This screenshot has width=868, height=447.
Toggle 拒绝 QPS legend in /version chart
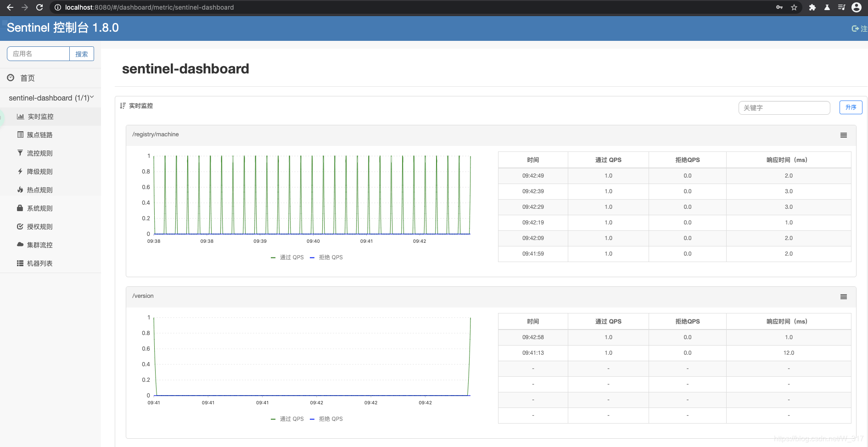pyautogui.click(x=326, y=419)
